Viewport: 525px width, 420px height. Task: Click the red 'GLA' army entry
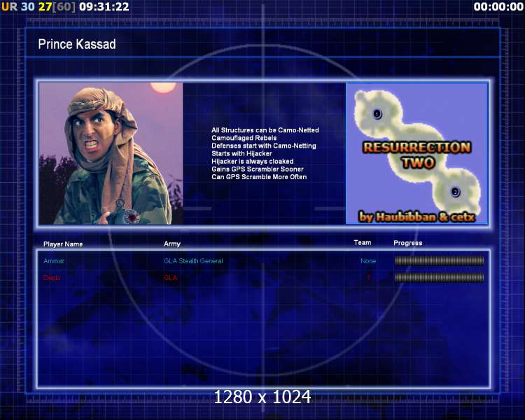point(170,278)
